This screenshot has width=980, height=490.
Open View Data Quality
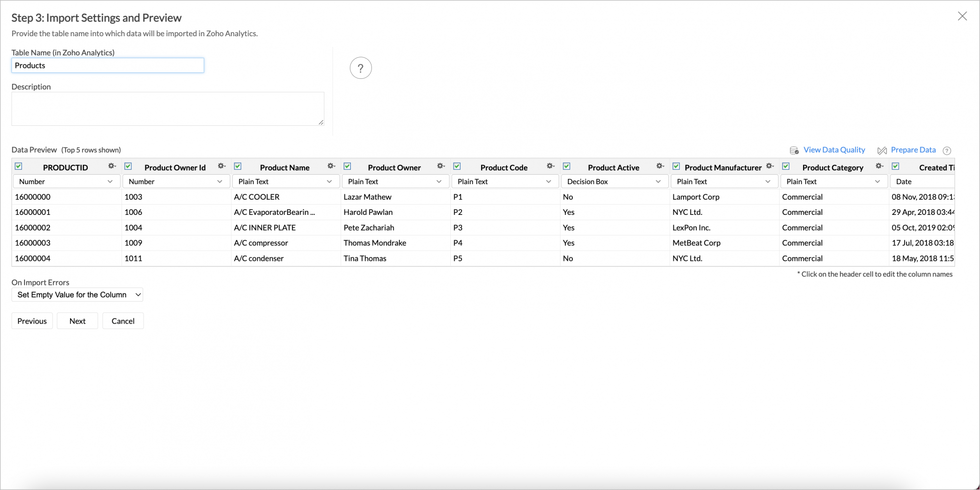[x=834, y=150]
